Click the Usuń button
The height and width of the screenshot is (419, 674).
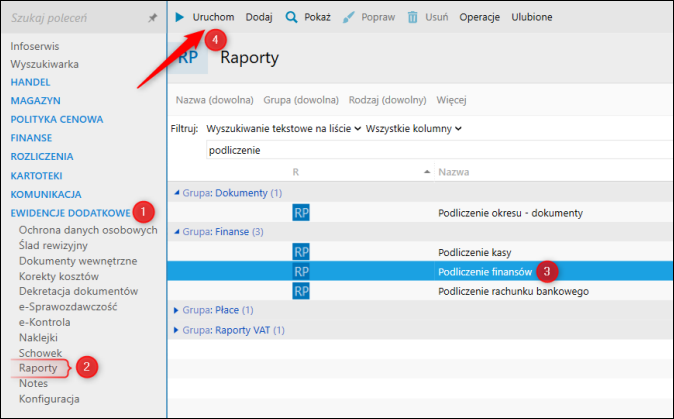tap(436, 17)
